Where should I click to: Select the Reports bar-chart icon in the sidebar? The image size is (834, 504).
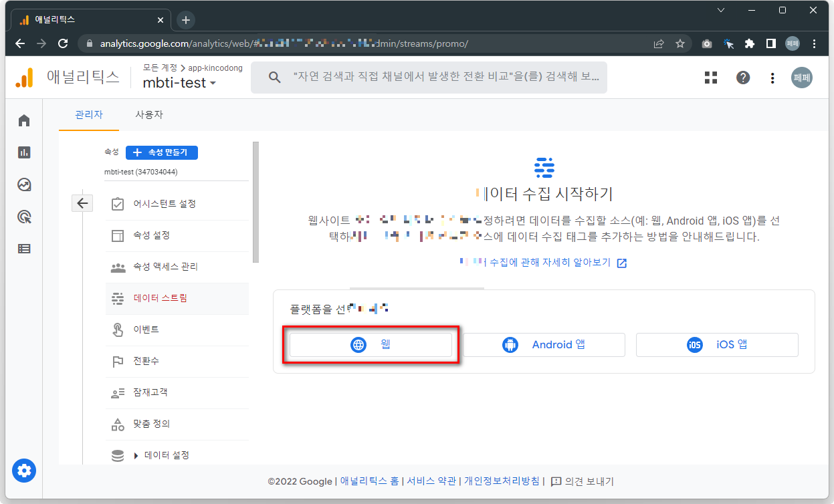coord(24,152)
